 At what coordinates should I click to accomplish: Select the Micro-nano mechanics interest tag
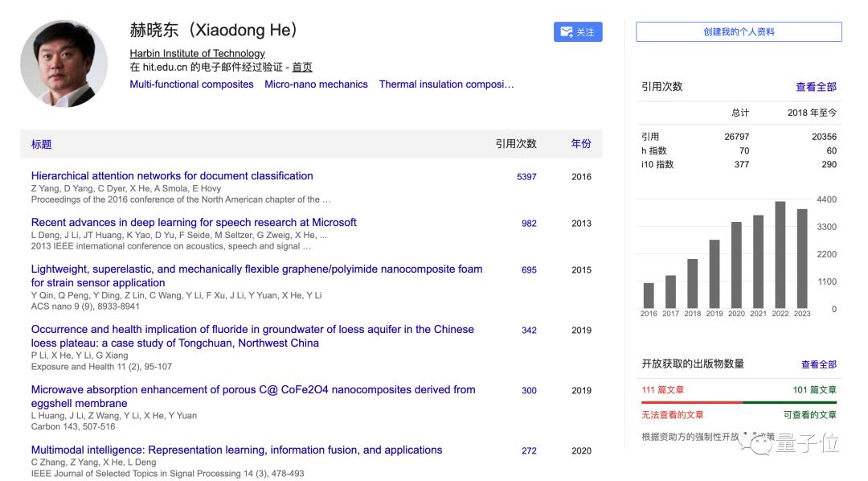pyautogui.click(x=316, y=84)
